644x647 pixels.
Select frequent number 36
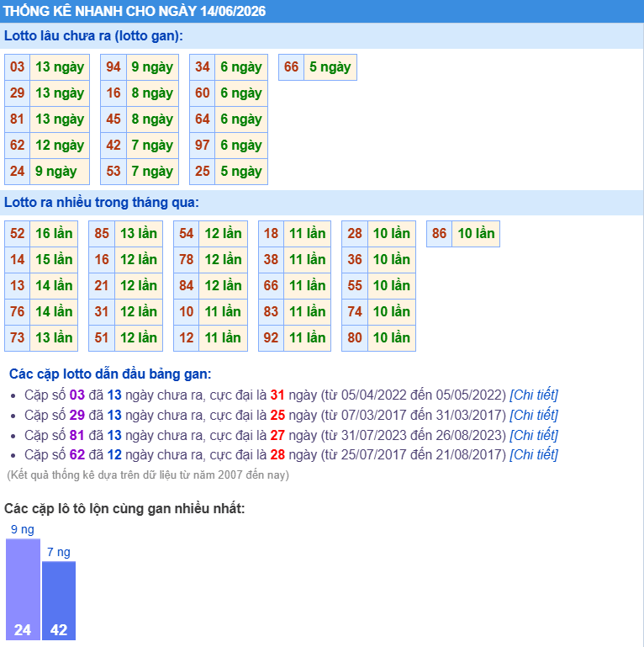coord(355,259)
